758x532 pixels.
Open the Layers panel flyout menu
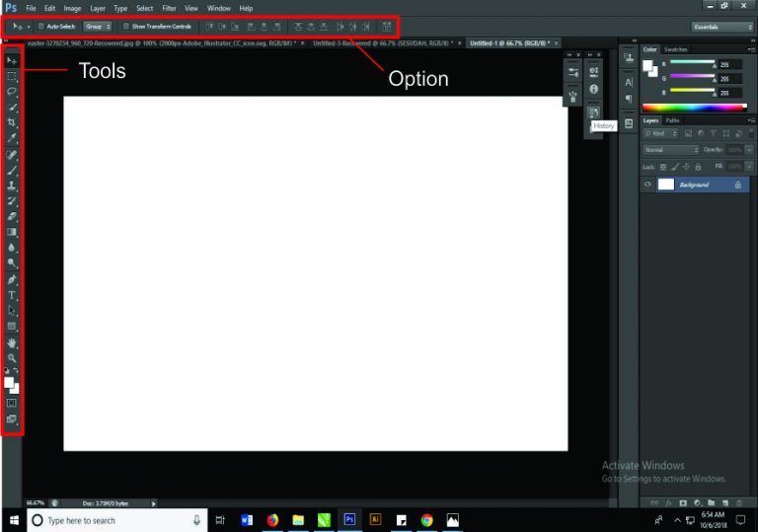tap(751, 120)
